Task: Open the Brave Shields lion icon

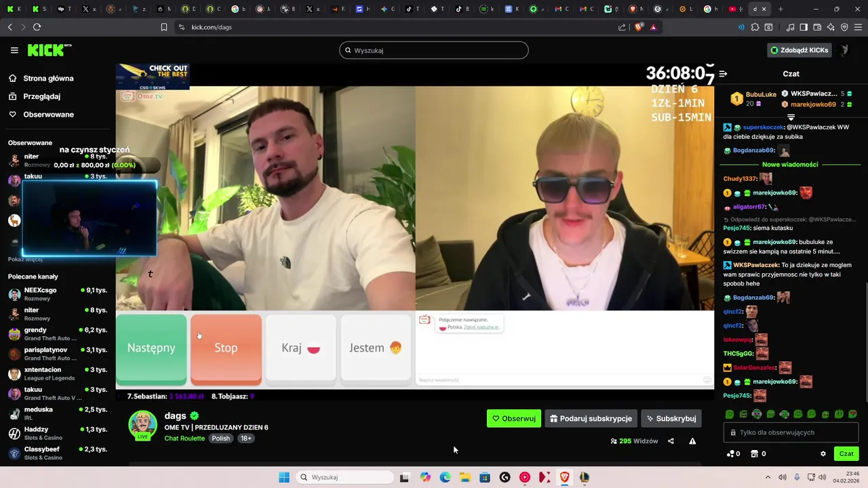Action: click(639, 27)
